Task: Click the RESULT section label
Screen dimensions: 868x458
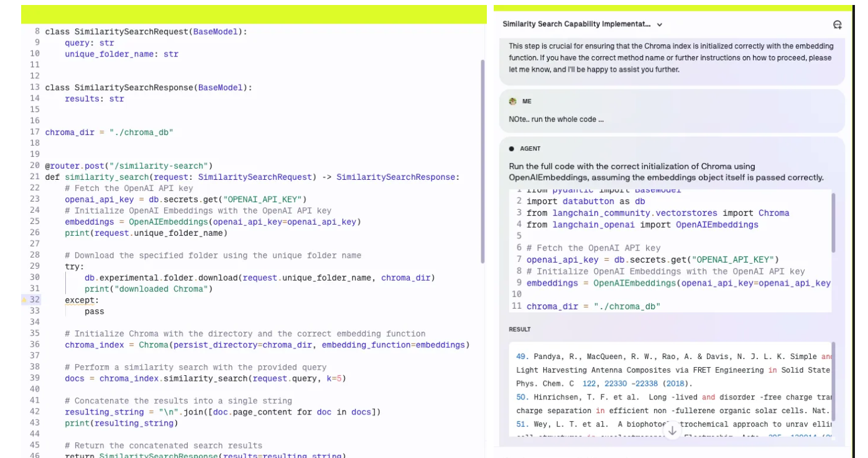Action: point(520,329)
